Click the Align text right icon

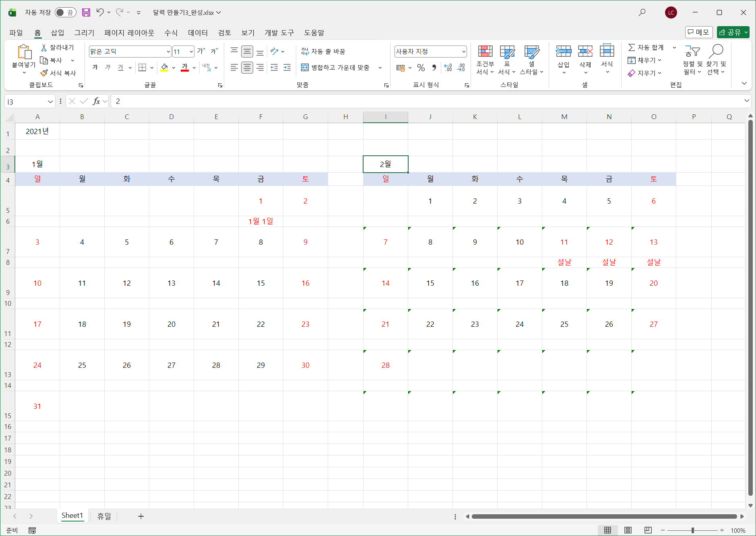coord(260,68)
